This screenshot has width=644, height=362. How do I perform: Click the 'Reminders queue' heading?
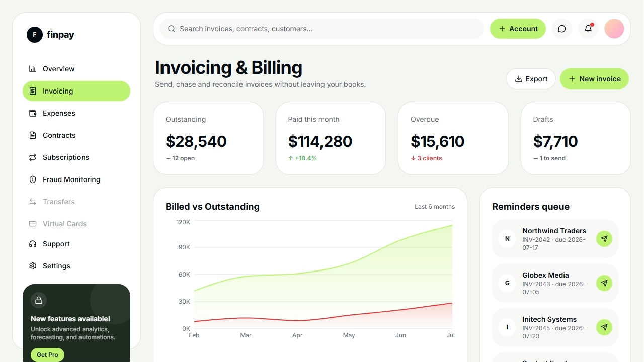point(531,207)
